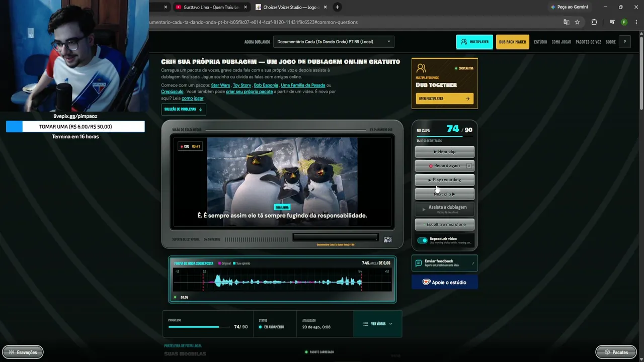The image size is (644, 362).
Task: Click the cyan Multiplayer button
Action: [474, 42]
